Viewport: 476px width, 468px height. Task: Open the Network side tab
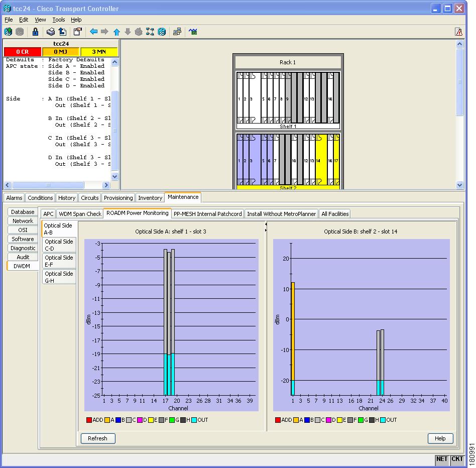pos(23,221)
